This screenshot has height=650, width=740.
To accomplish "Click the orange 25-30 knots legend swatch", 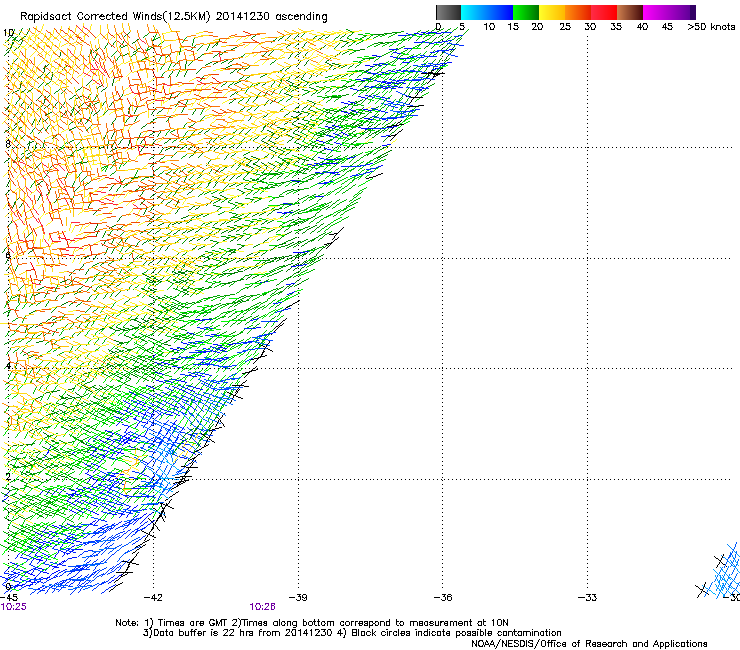I will point(578,12).
